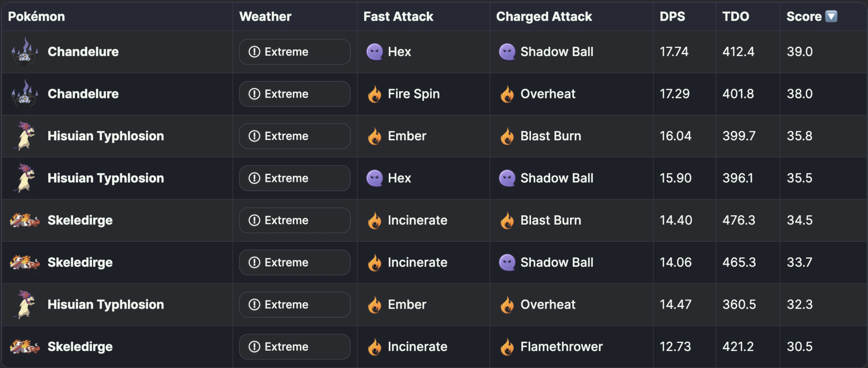Open Extreme weather box for Hisuian Typhlosion Overheat
The image size is (868, 368).
(295, 305)
